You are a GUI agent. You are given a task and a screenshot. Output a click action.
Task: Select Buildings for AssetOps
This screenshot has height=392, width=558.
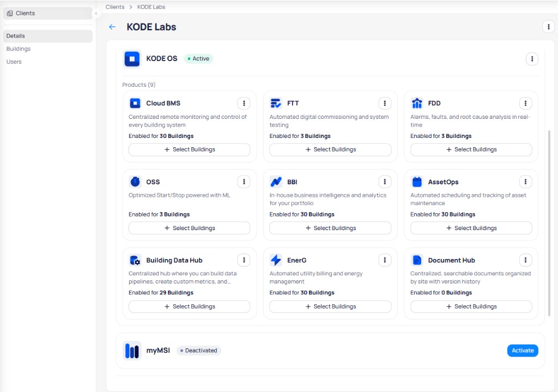(471, 228)
